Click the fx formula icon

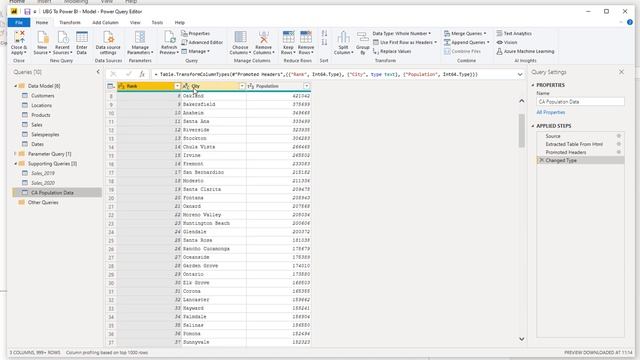coord(142,74)
